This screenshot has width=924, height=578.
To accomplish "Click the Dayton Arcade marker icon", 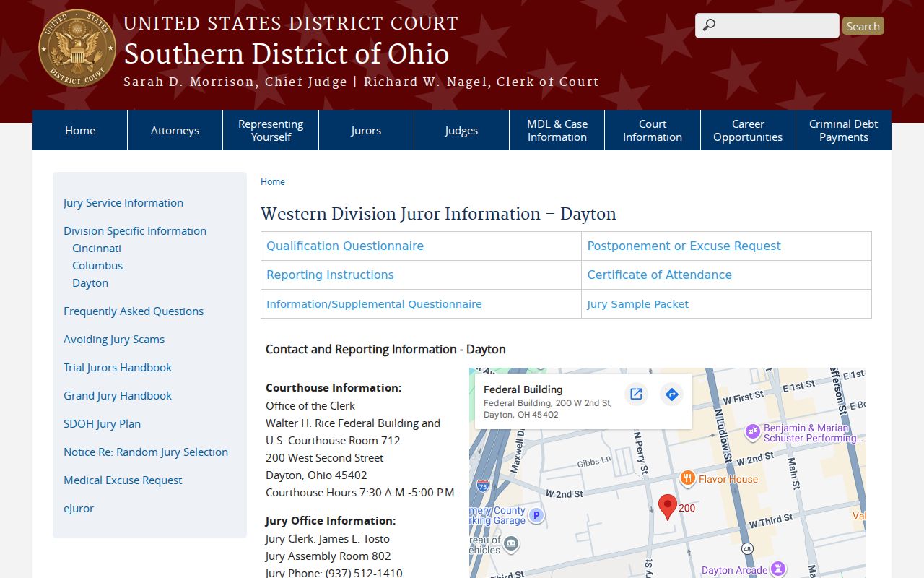I will 777,569.
